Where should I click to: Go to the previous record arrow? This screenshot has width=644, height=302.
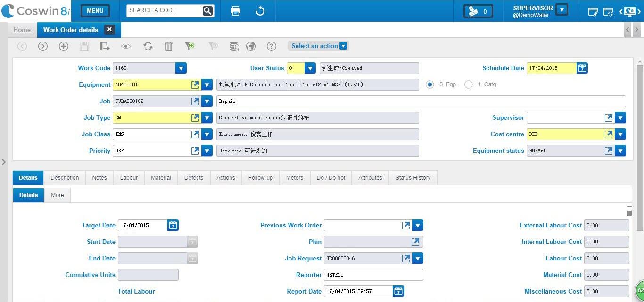coord(22,46)
